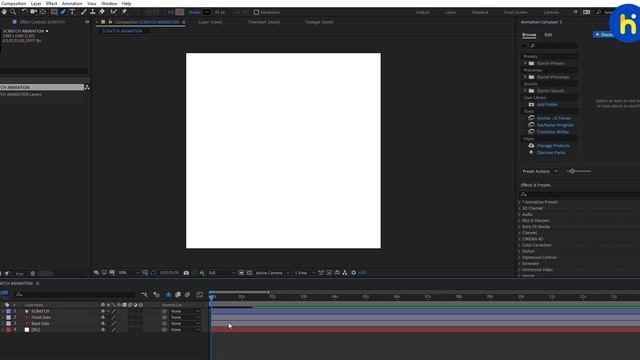Select the Pan Behind anchor point tool
This screenshot has height=360, width=640.
tap(43, 12)
